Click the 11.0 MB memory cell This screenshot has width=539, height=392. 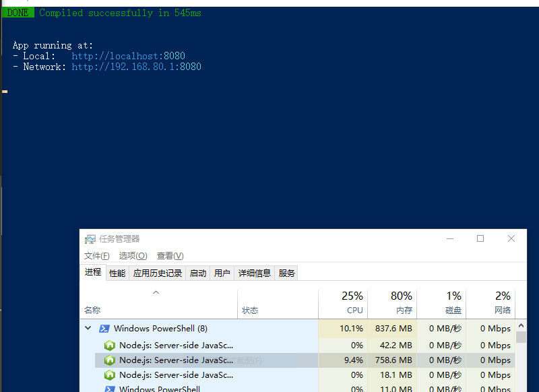(392, 388)
